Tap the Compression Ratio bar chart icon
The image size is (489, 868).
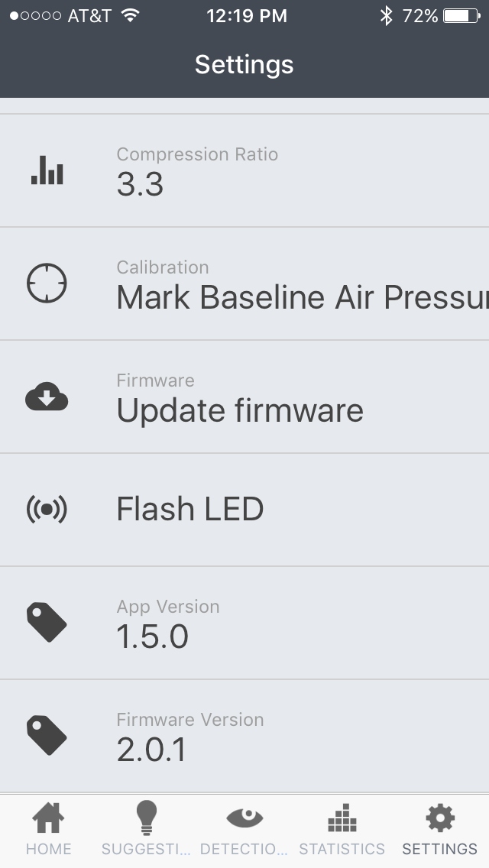point(47,170)
